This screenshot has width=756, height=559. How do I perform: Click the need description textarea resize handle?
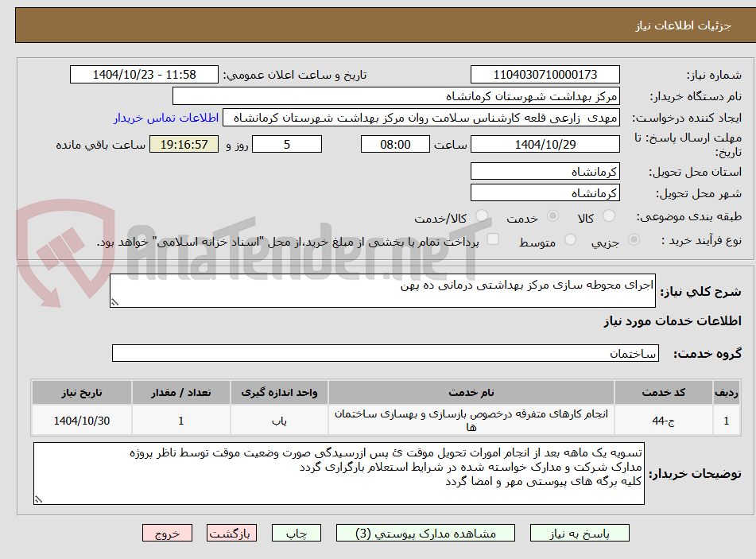pyautogui.click(x=114, y=302)
